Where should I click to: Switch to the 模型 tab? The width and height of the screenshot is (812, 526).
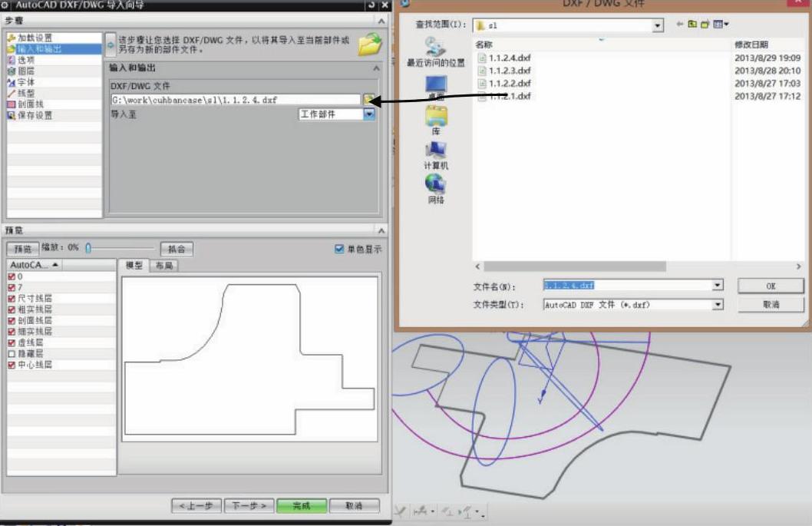134,266
